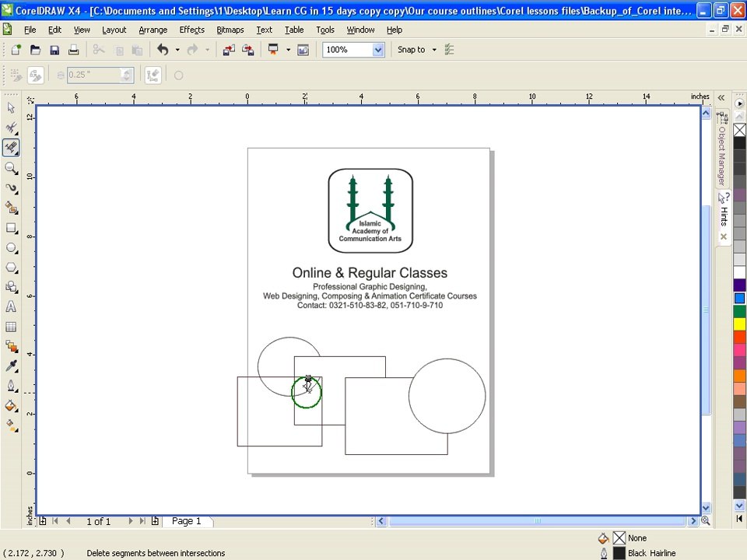Expand the Snap to dropdown
This screenshot has width=747, height=560.
click(434, 50)
